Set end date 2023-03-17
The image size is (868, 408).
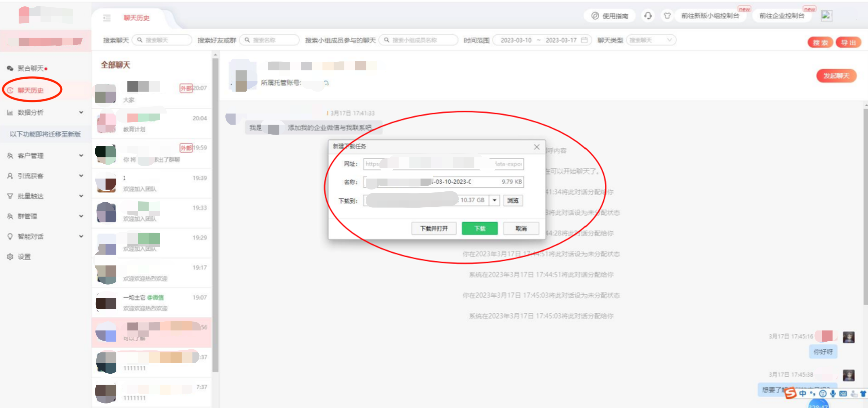click(x=561, y=41)
